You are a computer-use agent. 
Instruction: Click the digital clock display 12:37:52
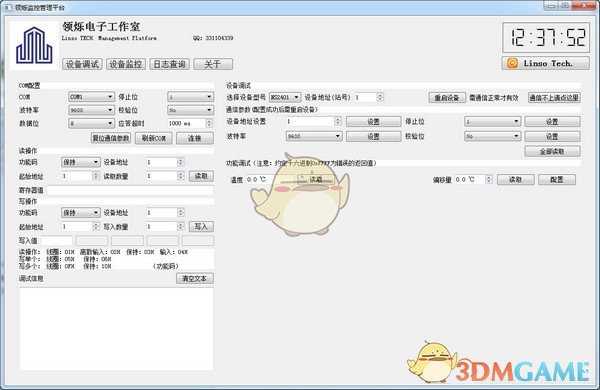(x=546, y=38)
